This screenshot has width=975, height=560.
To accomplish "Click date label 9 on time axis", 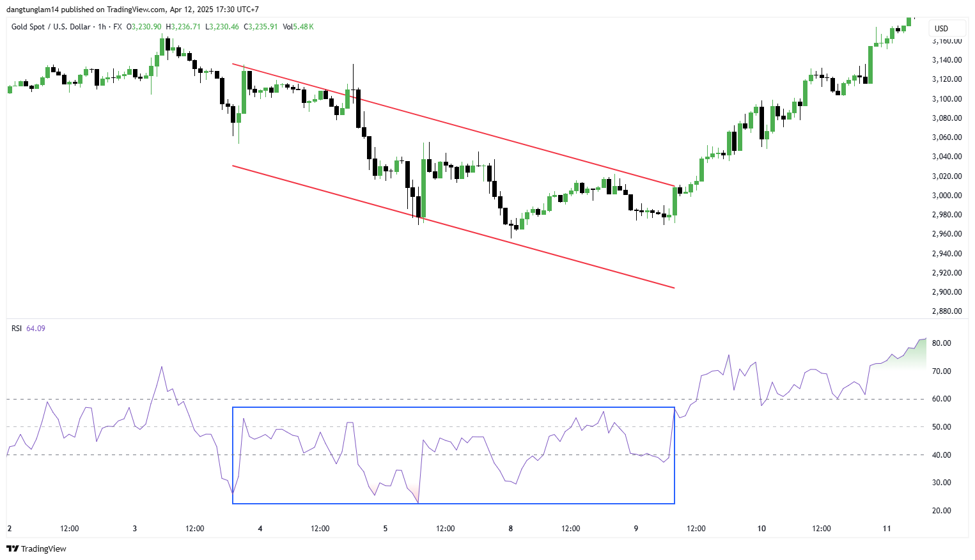I will [x=636, y=529].
